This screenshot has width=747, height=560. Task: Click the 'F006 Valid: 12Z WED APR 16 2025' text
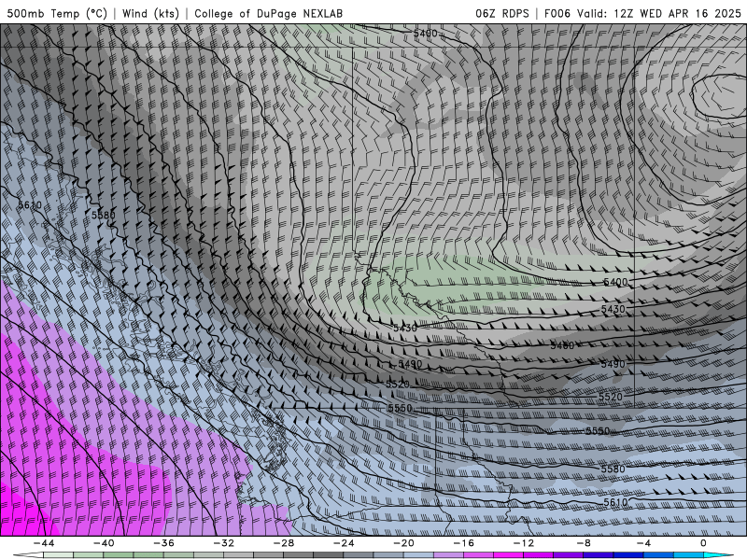click(642, 13)
